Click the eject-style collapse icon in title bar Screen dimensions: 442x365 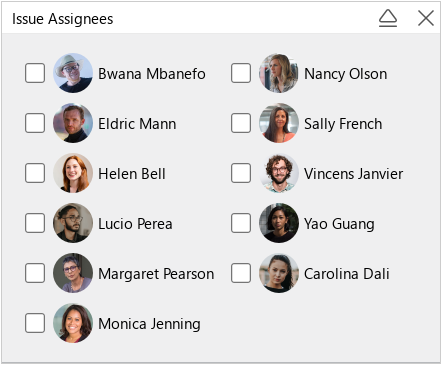(x=388, y=18)
